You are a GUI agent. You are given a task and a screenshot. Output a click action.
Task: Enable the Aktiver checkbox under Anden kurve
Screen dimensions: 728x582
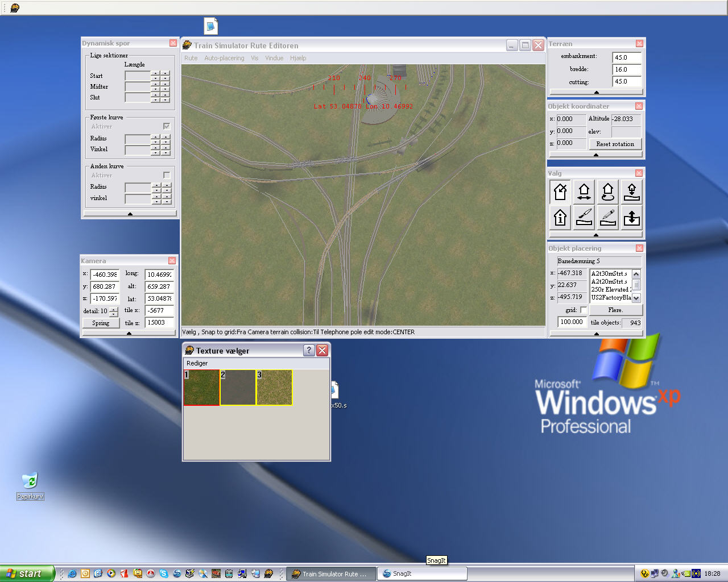click(167, 175)
